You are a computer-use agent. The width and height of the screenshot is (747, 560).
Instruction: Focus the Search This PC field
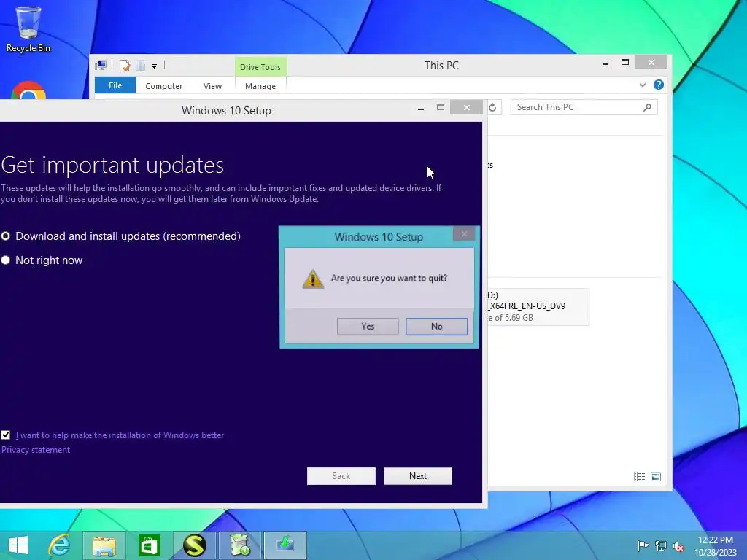coord(584,107)
